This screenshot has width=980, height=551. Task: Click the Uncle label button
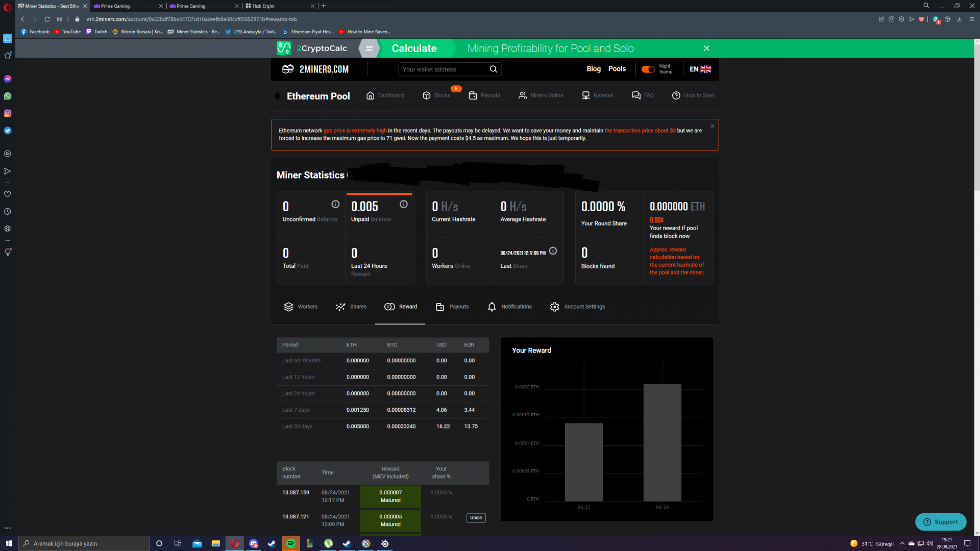476,518
